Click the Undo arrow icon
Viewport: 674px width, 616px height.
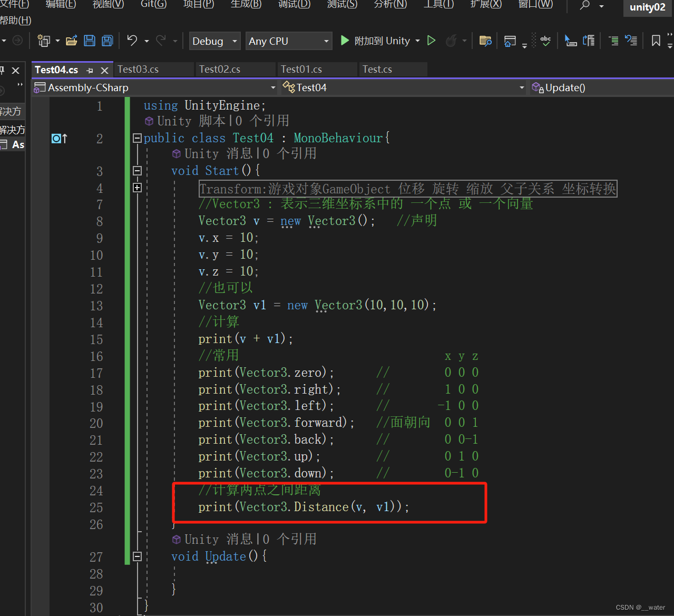(132, 41)
